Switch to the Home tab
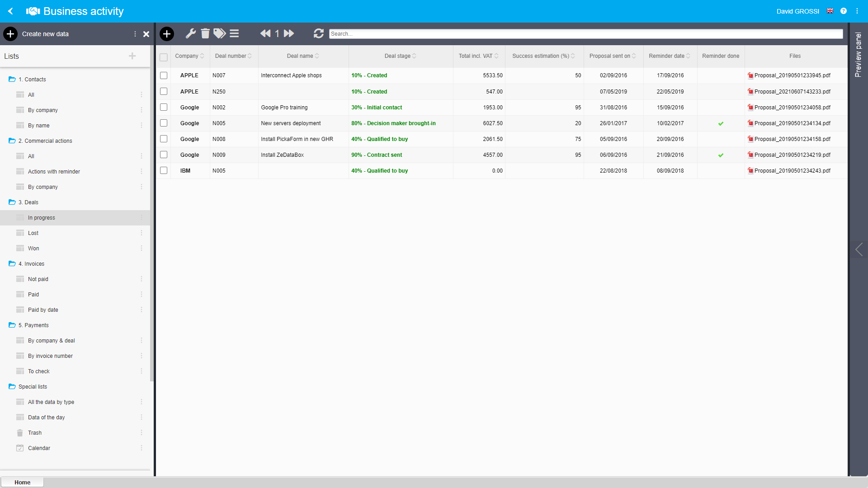868x488 pixels. [x=22, y=482]
